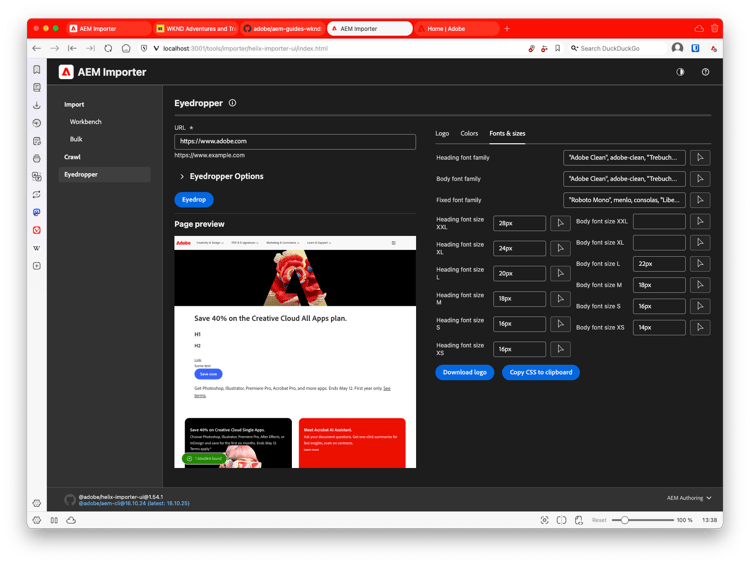
Task: Click picker icon beside Heading font size XS
Action: coord(560,349)
